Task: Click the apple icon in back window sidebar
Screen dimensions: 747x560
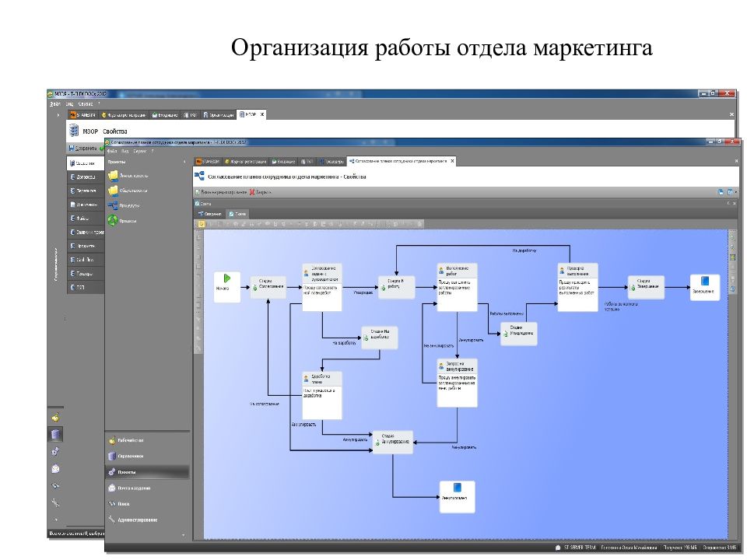Action: tap(56, 417)
